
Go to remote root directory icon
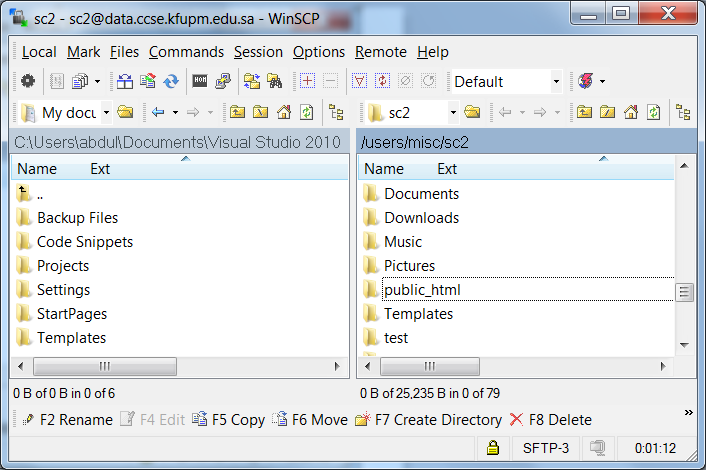[x=607, y=112]
